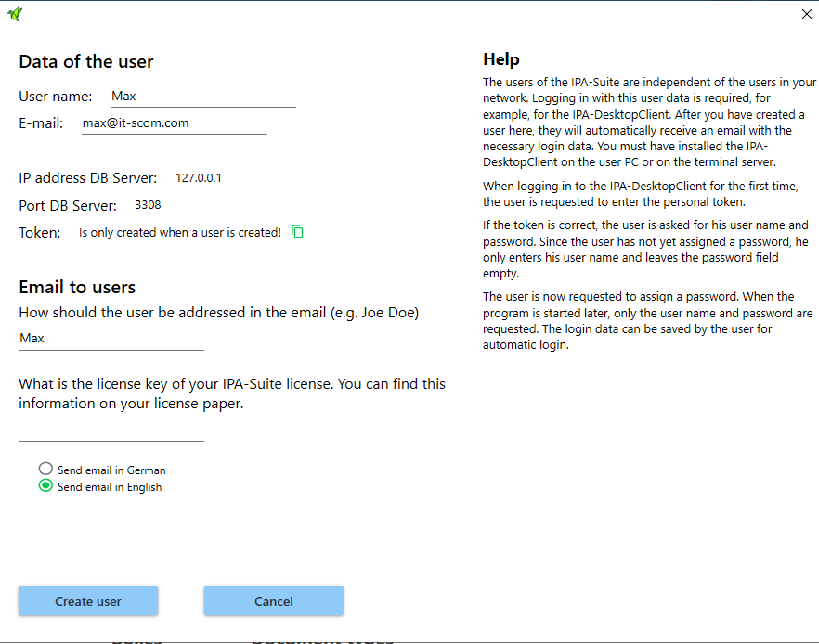Click the DB server port value 3308
Image resolution: width=819 pixels, height=644 pixels.
point(149,205)
